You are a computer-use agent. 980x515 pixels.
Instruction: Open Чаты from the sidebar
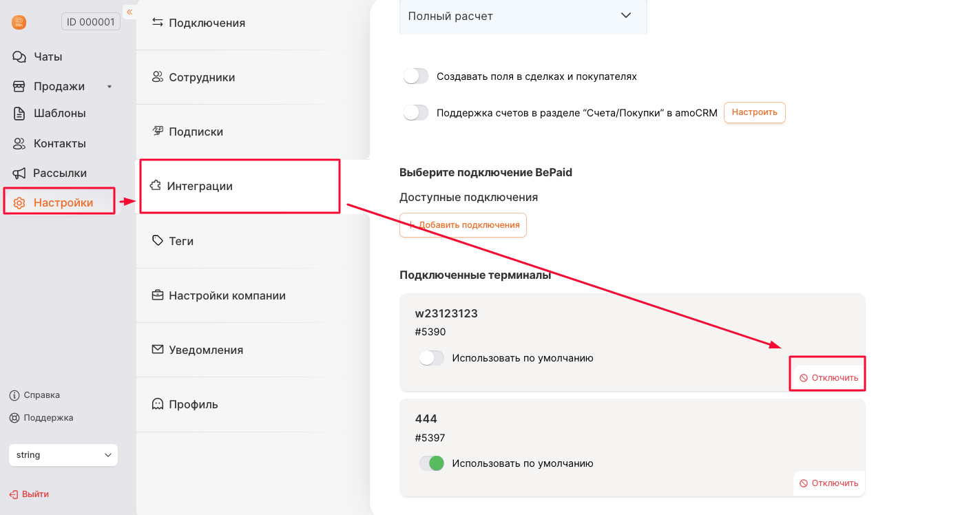[x=48, y=56]
